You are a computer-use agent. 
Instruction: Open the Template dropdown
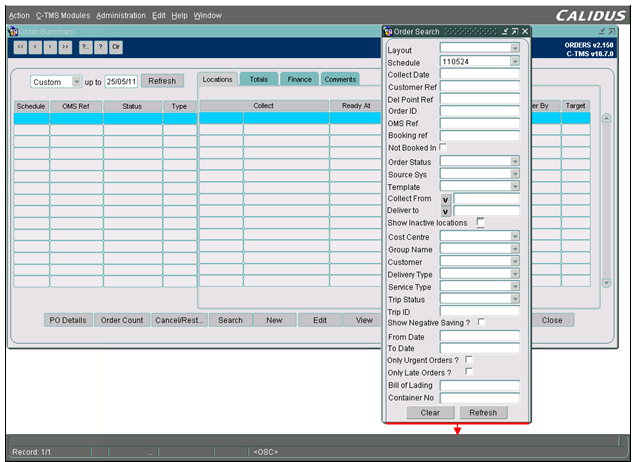click(515, 186)
